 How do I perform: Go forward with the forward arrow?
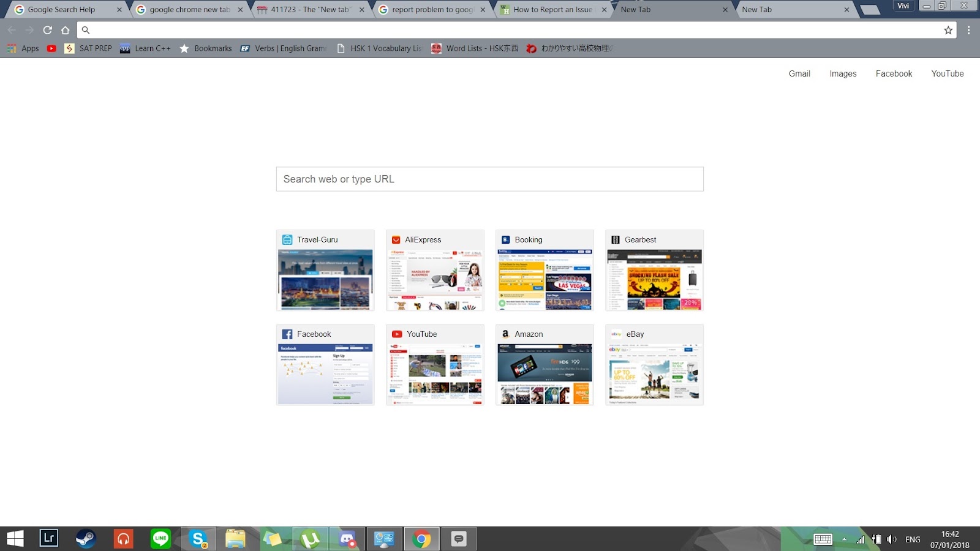coord(29,30)
